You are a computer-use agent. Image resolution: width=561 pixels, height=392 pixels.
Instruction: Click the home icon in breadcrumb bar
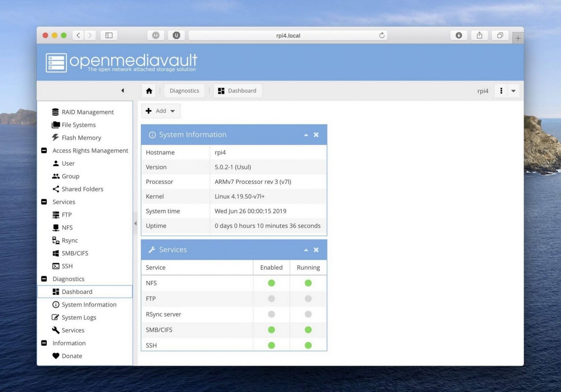(x=149, y=91)
